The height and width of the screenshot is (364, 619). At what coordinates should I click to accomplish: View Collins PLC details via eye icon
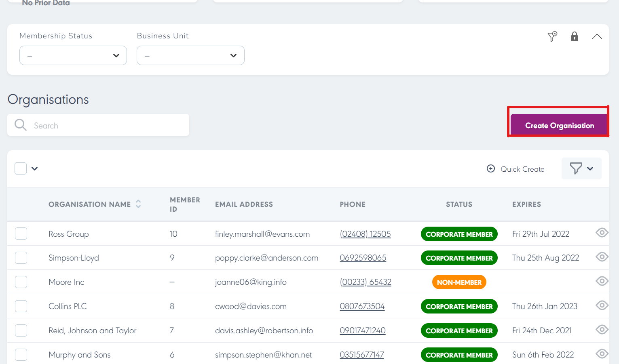(602, 305)
